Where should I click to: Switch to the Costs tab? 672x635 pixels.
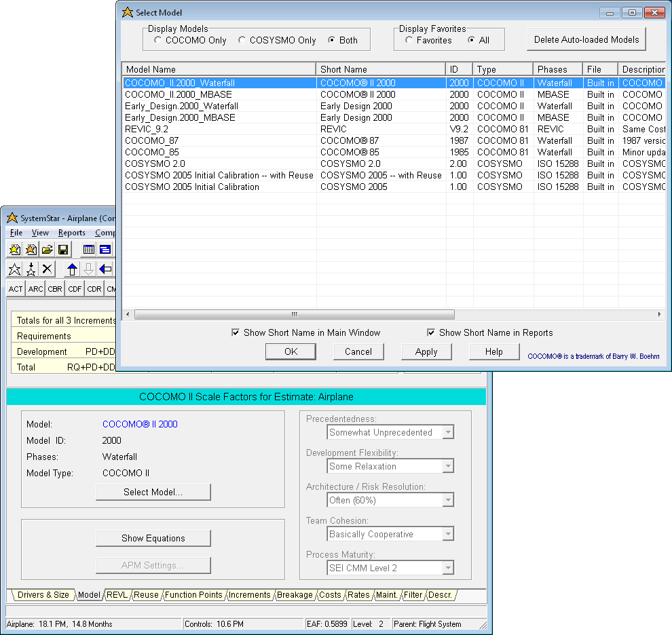tap(330, 595)
